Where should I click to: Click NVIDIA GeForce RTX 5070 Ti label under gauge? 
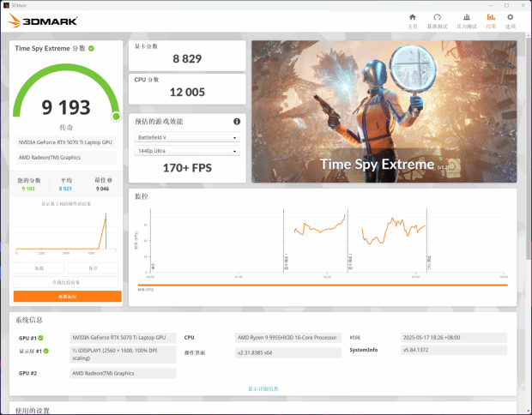(x=65, y=142)
